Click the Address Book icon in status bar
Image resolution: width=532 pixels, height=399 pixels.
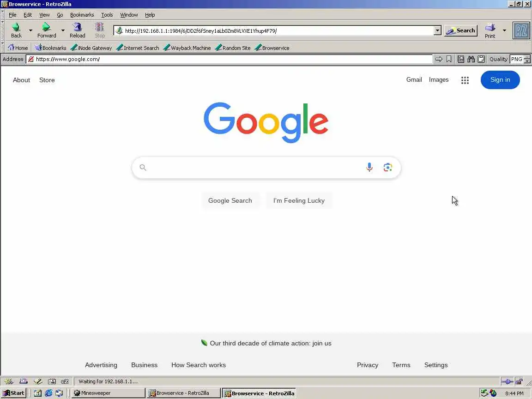tap(52, 381)
